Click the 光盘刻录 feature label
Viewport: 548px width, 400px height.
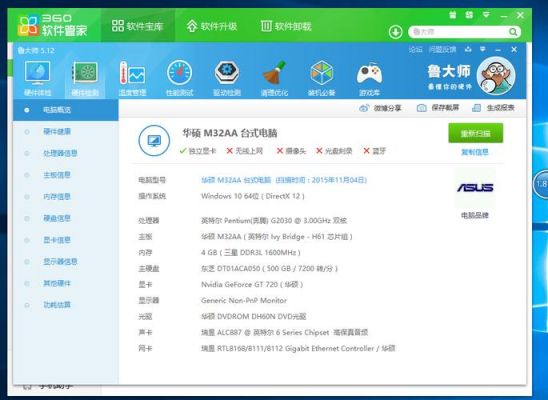(334, 151)
